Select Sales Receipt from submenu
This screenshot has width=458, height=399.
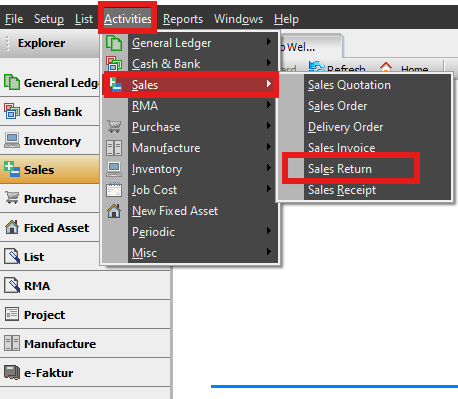click(342, 190)
